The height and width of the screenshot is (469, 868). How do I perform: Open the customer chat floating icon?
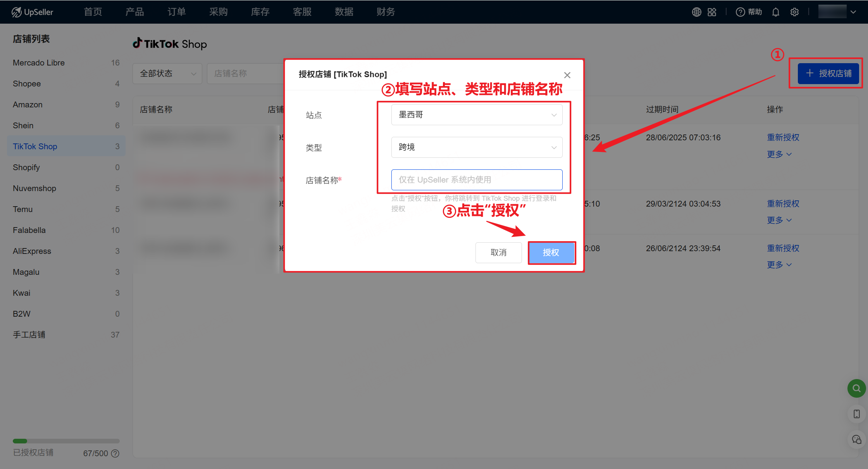tap(857, 440)
